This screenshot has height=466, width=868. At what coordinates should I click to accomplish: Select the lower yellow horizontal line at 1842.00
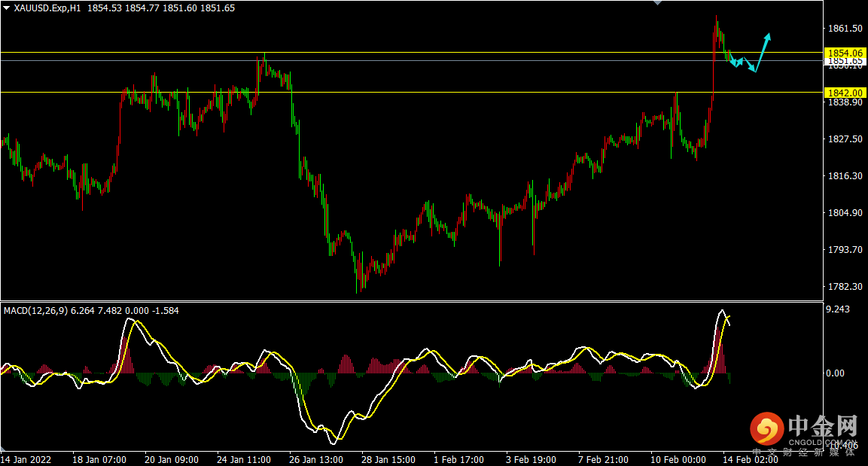412,93
